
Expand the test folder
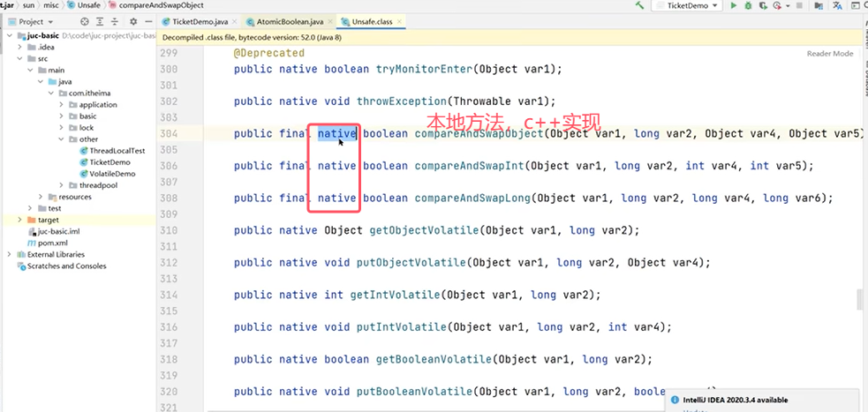tap(31, 208)
